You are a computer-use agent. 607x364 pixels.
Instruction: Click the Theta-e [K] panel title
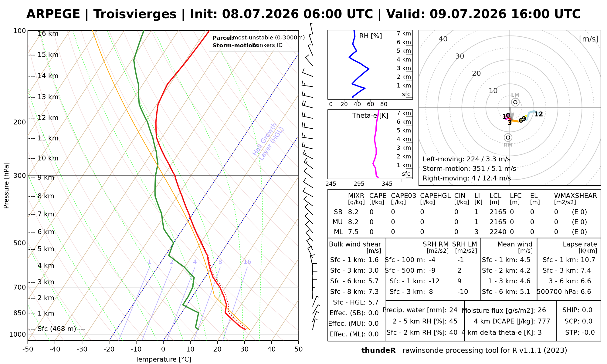[370, 116]
